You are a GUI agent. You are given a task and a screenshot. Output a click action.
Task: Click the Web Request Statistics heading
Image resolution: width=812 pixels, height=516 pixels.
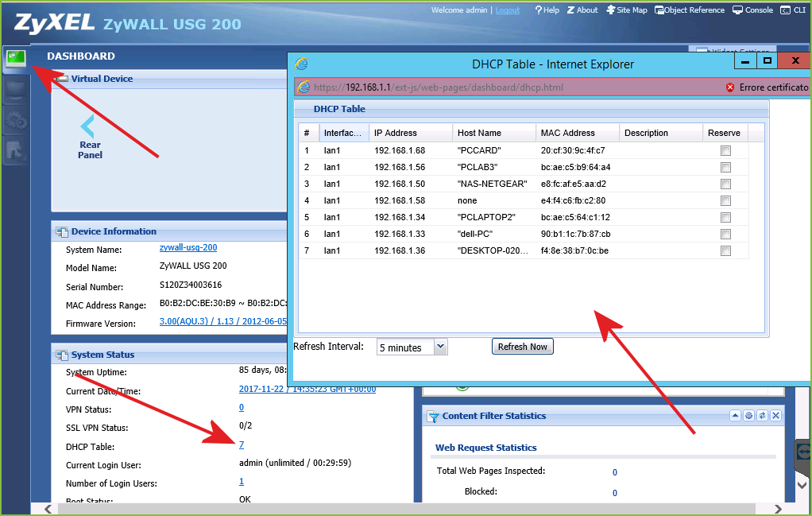(485, 448)
